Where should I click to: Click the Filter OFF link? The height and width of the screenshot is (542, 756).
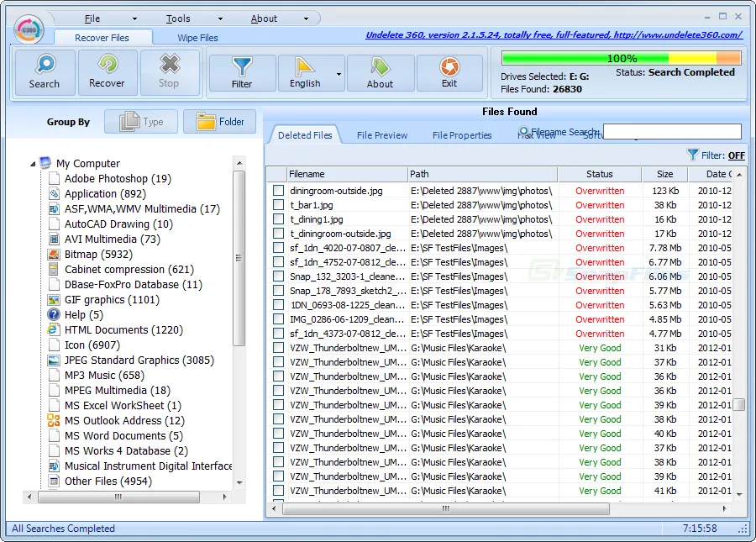click(x=736, y=155)
